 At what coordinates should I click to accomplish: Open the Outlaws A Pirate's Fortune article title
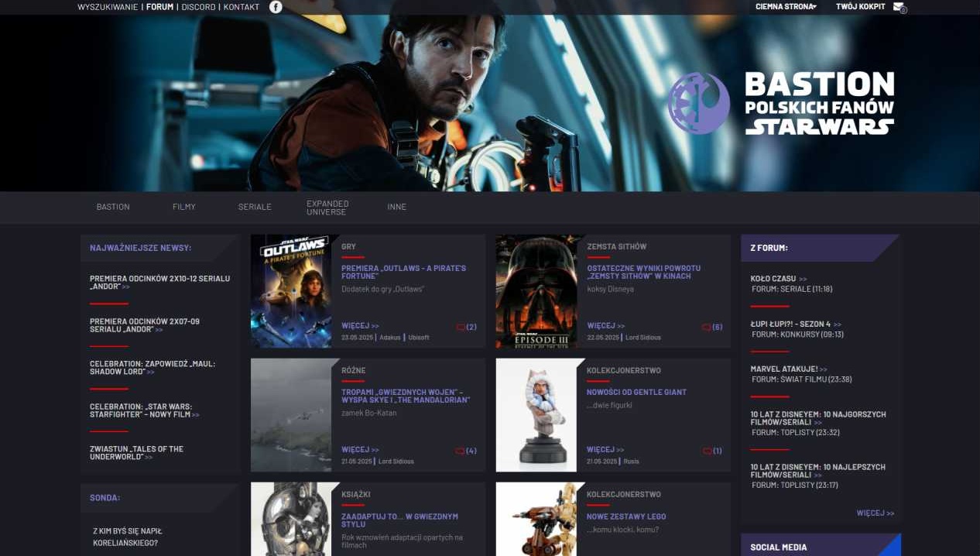click(x=403, y=272)
